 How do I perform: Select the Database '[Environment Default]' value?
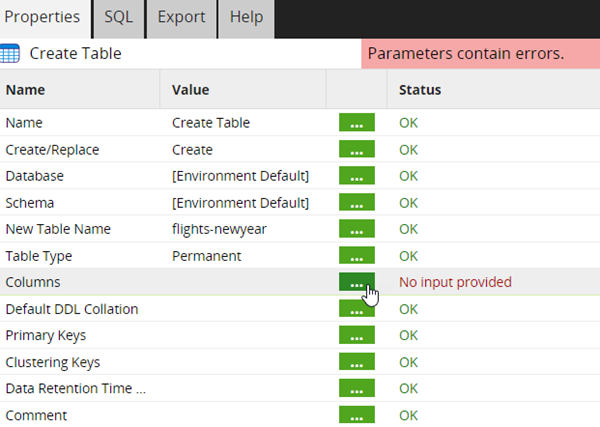[240, 176]
